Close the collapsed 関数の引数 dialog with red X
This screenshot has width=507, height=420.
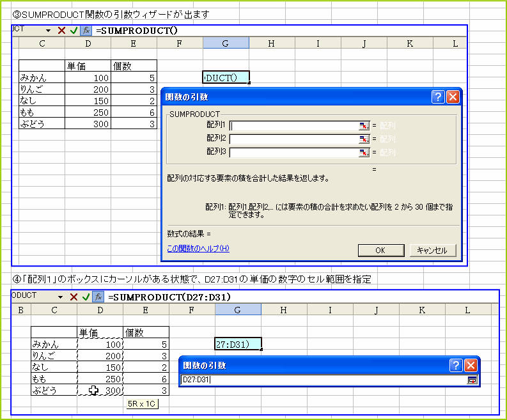(471, 366)
